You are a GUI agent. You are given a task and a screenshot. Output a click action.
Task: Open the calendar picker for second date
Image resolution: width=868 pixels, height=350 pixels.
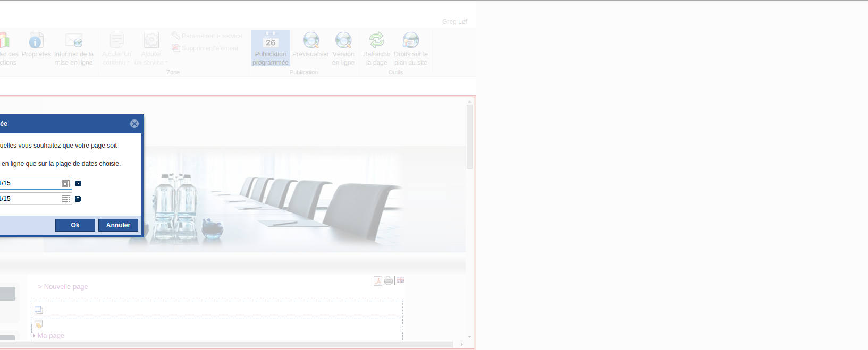(x=66, y=199)
